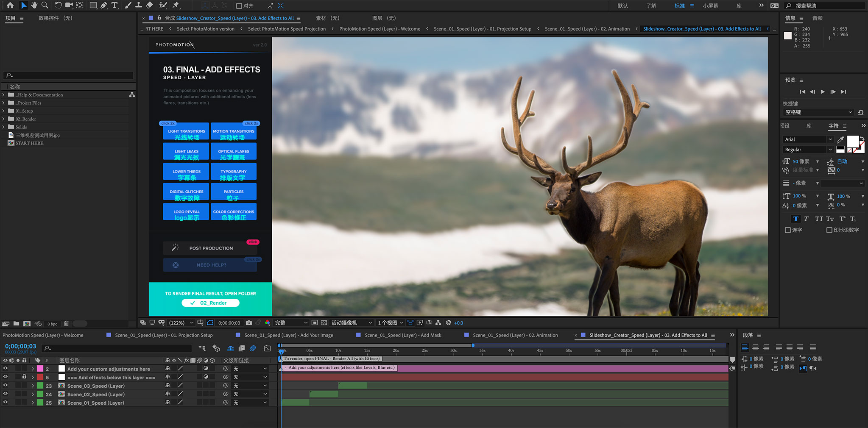Select the Puppet Pin tool
The width and height of the screenshot is (868, 428).
tap(176, 6)
